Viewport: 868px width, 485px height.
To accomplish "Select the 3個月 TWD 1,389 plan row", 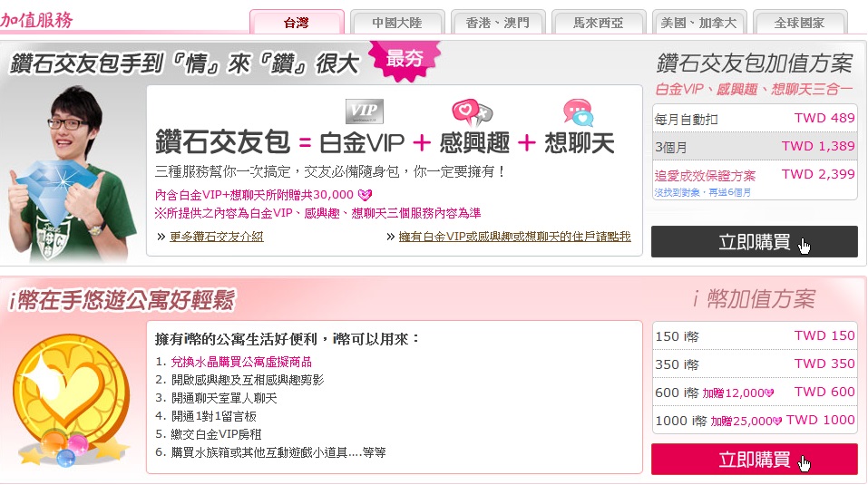I will (755, 147).
